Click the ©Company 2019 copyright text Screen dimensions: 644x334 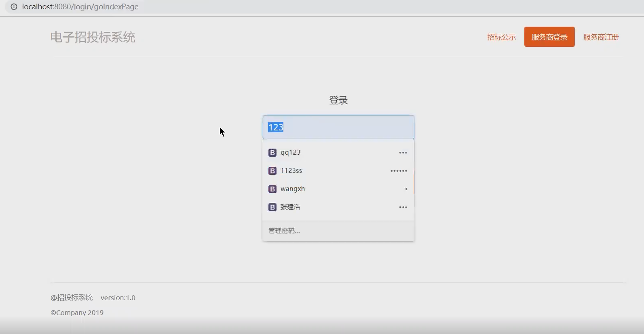[x=77, y=313]
